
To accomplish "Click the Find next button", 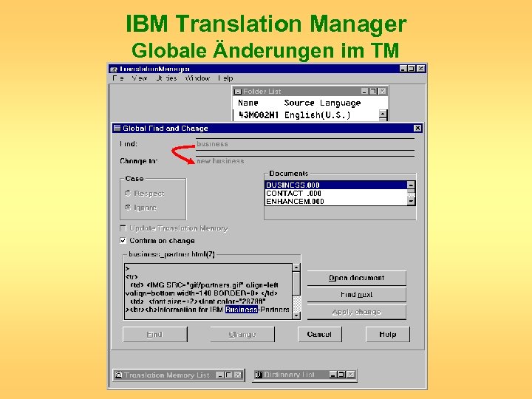I will [x=357, y=295].
